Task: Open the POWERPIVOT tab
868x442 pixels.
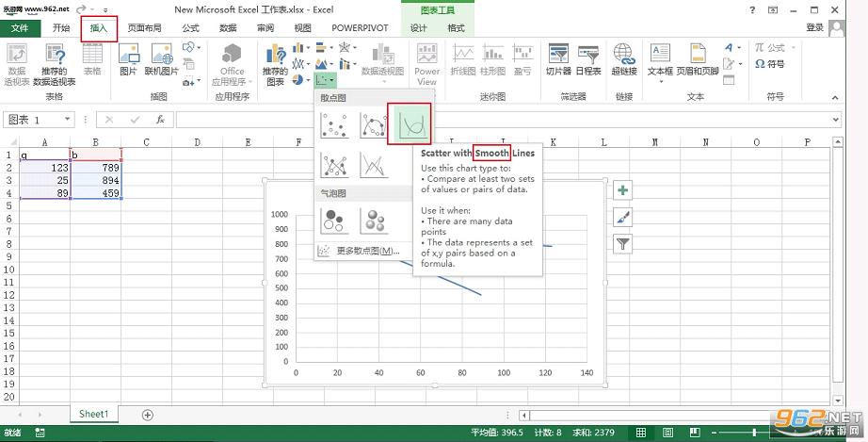Action: point(360,27)
